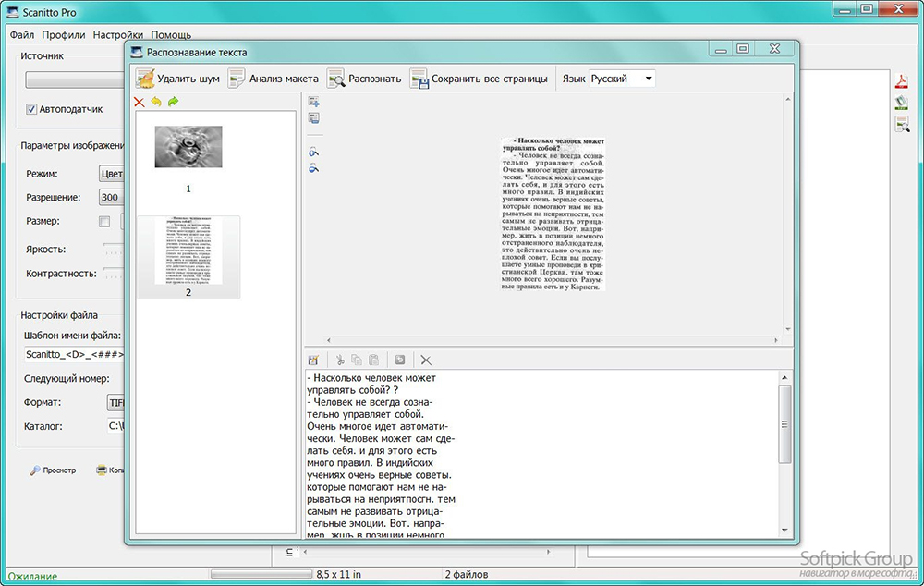Viewport: 924px width, 586px height.
Task: Open the Режим color mode dropdown
Action: point(111,174)
